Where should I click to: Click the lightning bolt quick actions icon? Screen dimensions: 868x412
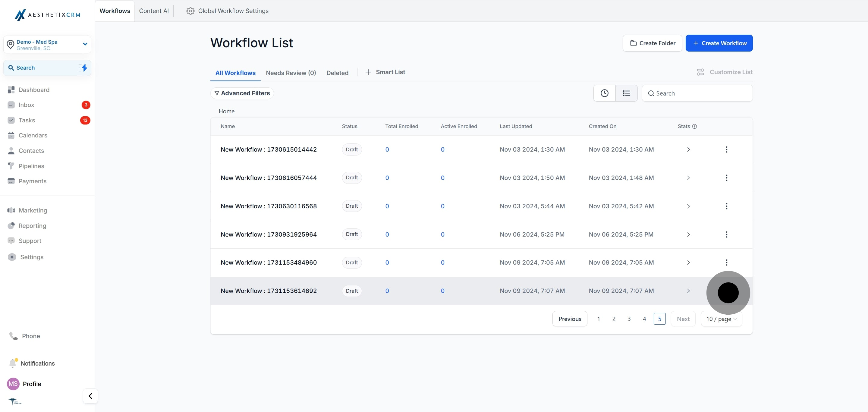84,68
